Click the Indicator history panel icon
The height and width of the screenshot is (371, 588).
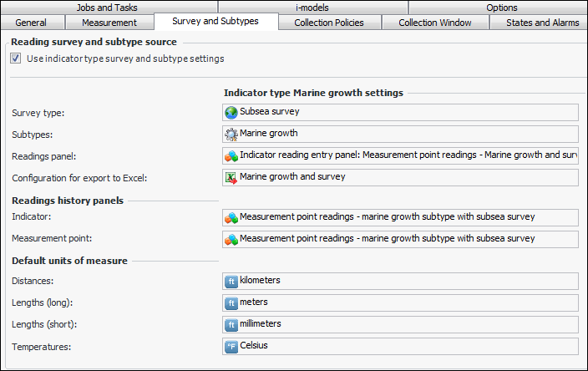(231, 217)
